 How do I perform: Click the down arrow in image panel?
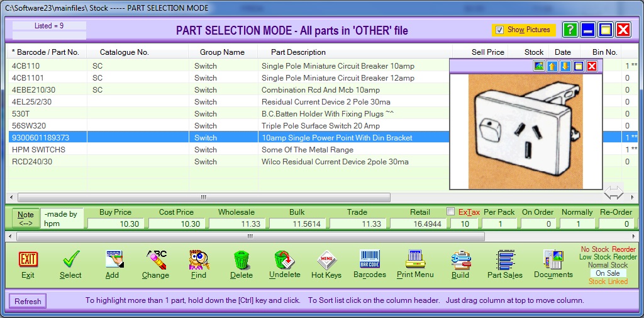[565, 66]
